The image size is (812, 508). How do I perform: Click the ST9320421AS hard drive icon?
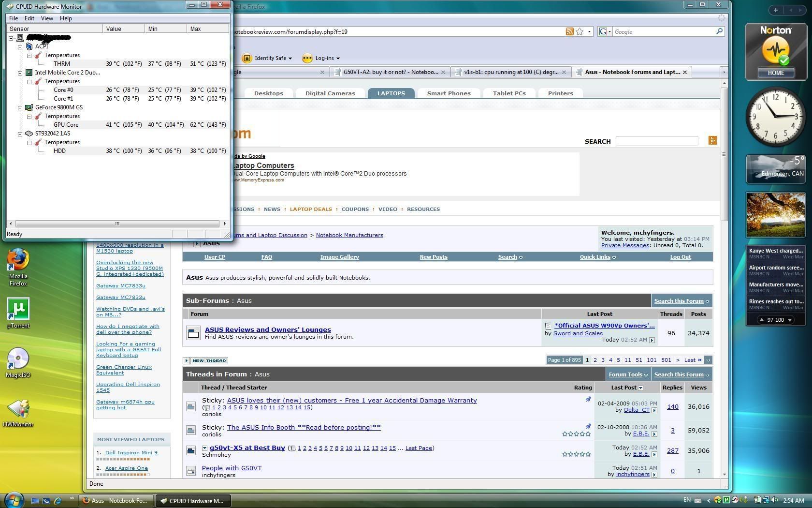(29, 134)
